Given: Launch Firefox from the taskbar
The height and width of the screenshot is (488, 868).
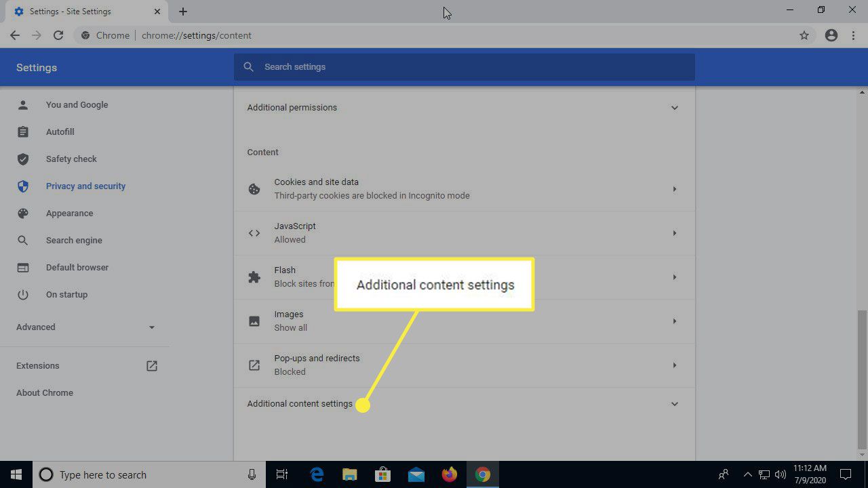Looking at the screenshot, I should point(449,474).
